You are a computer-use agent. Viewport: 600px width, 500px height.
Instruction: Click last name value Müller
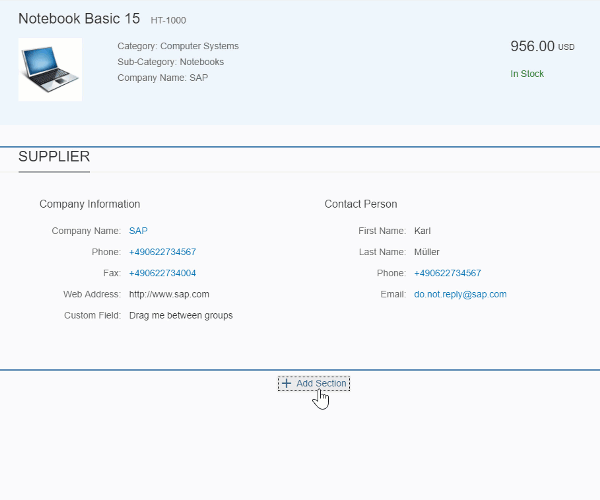pos(427,252)
